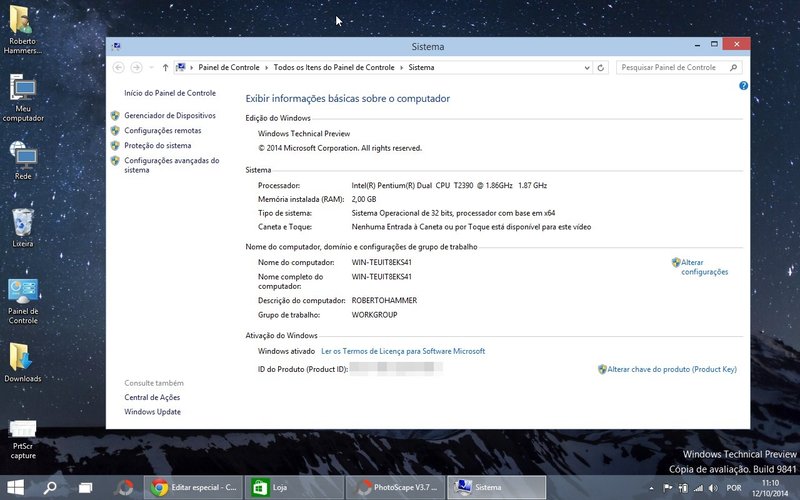Refresh the Sistema window
This screenshot has width=800, height=500.
pyautogui.click(x=601, y=67)
